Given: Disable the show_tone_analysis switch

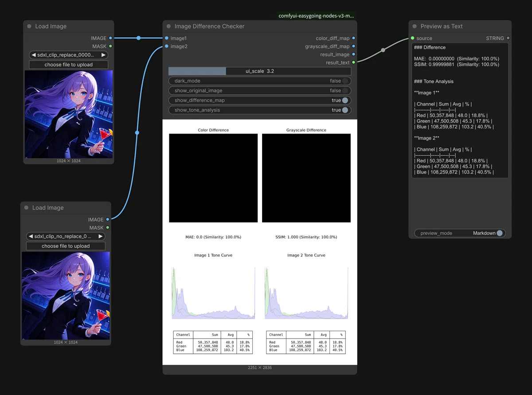Looking at the screenshot, I should click(x=345, y=110).
